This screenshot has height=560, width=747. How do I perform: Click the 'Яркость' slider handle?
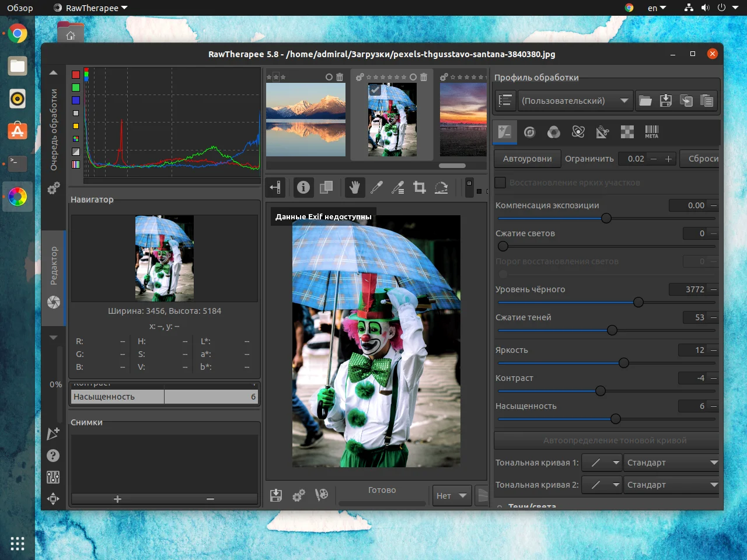pos(624,363)
